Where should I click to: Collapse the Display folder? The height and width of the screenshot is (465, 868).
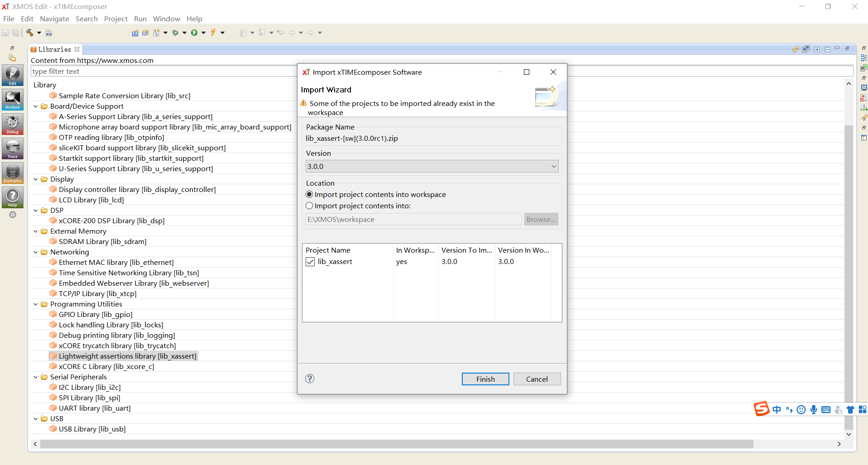36,179
